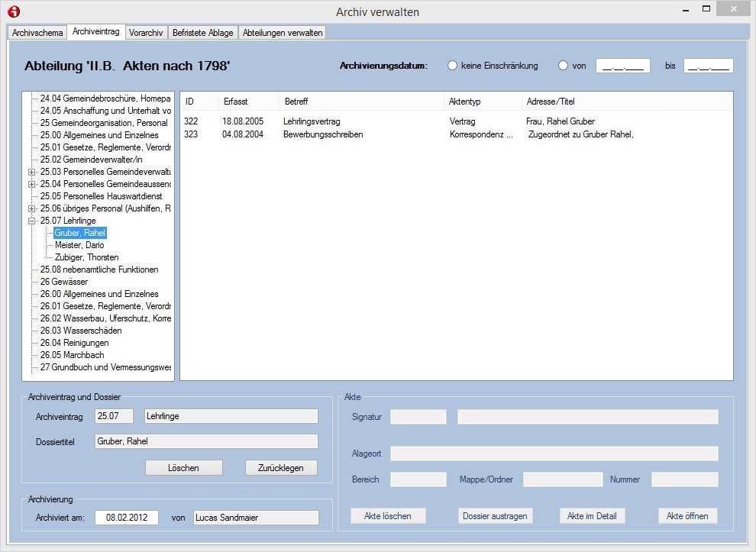Select the Lehrlingsvertrag row with ID 322
This screenshot has height=552, width=756.
[312, 121]
